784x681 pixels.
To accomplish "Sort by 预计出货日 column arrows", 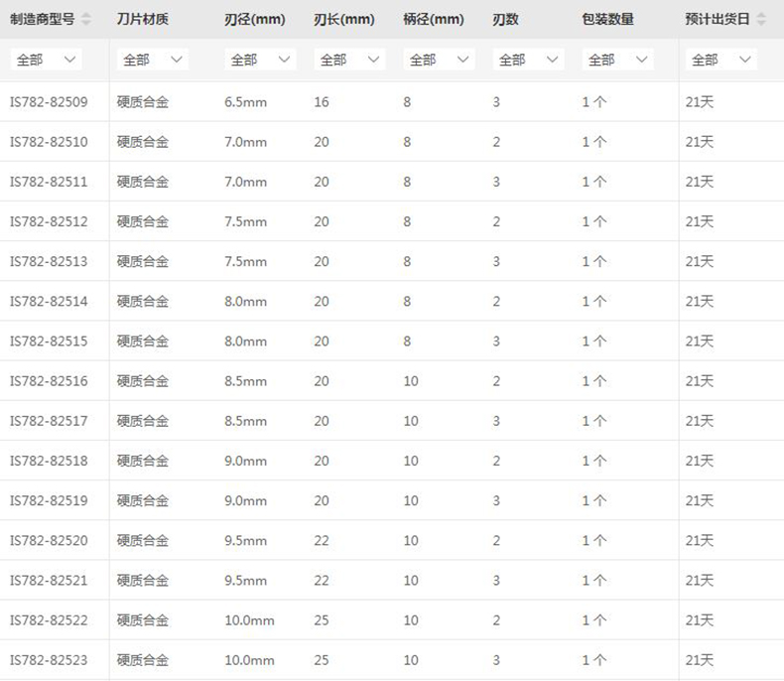I will coord(761,20).
